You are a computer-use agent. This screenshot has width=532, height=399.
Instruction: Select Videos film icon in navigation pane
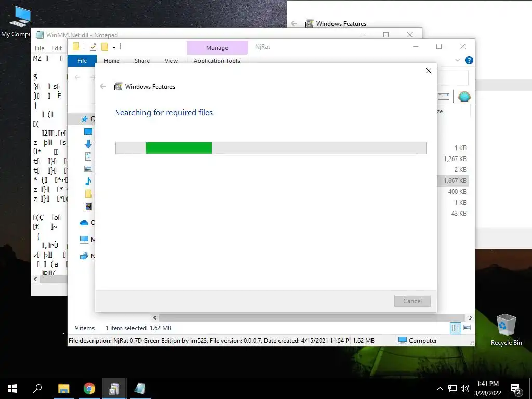88,206
